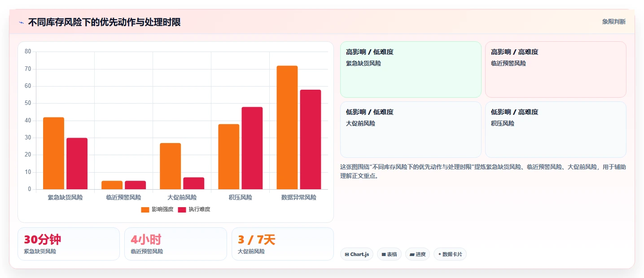
Task: Click the red bar for 紧急缺货风险
Action: click(77, 164)
